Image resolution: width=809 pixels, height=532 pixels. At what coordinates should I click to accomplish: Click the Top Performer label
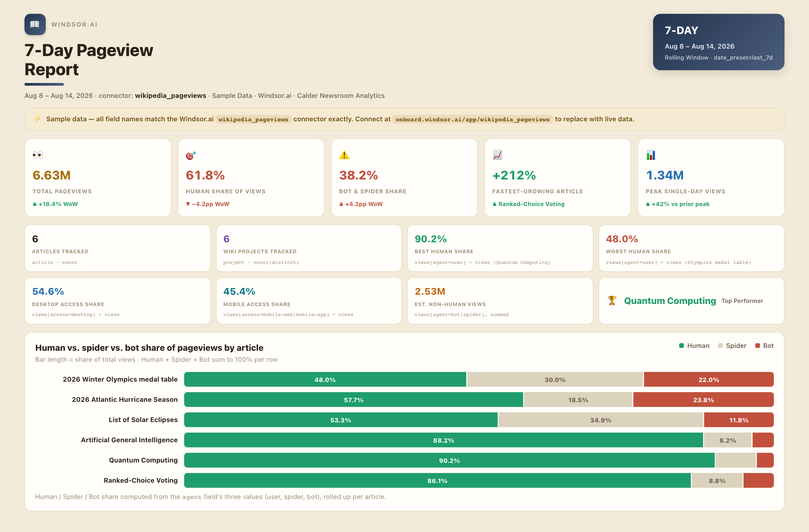(x=742, y=301)
